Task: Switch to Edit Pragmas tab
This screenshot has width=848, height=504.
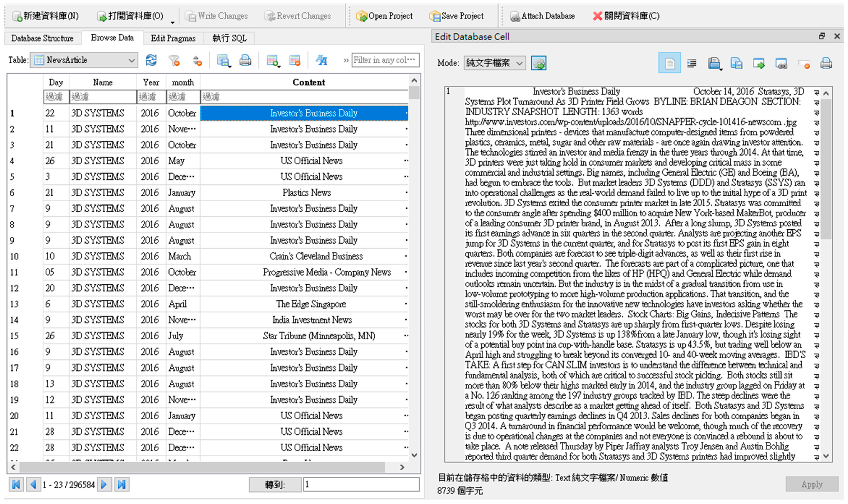Action: click(173, 38)
